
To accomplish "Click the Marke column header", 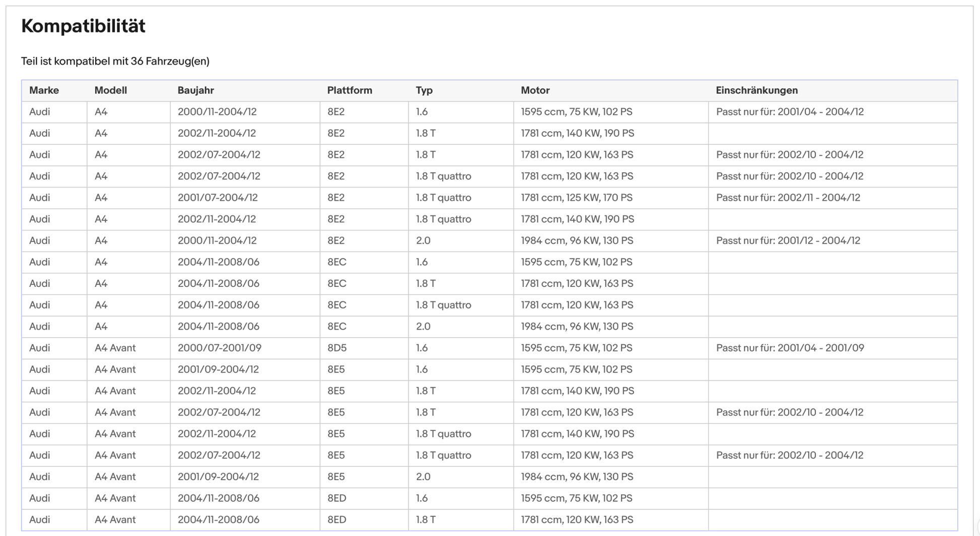I will pos(44,91).
